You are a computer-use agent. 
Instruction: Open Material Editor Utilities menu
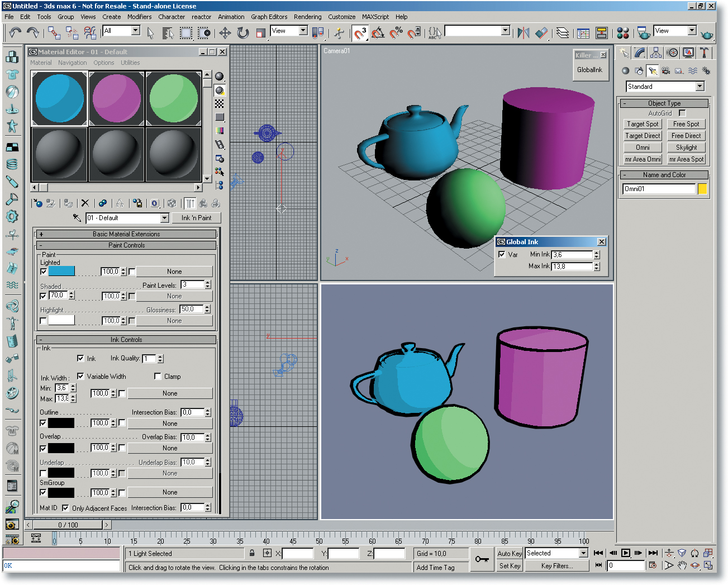click(130, 63)
